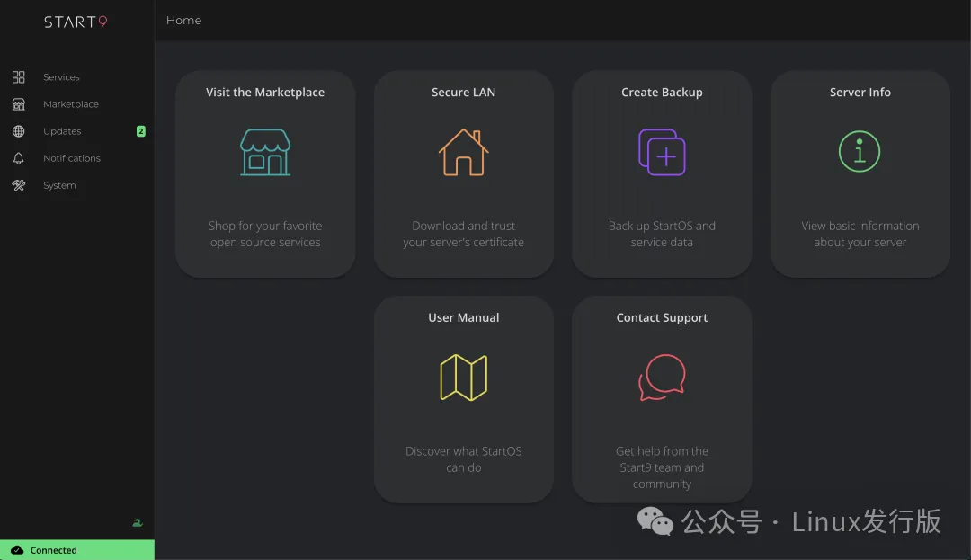The image size is (971, 560).
Task: Click "Download and trust your server's certificate" text
Action: (463, 234)
